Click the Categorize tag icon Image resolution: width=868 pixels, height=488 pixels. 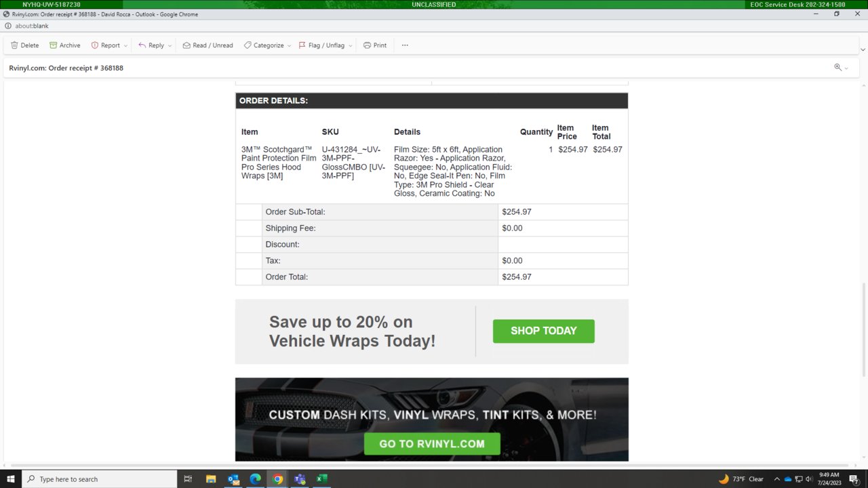click(248, 45)
